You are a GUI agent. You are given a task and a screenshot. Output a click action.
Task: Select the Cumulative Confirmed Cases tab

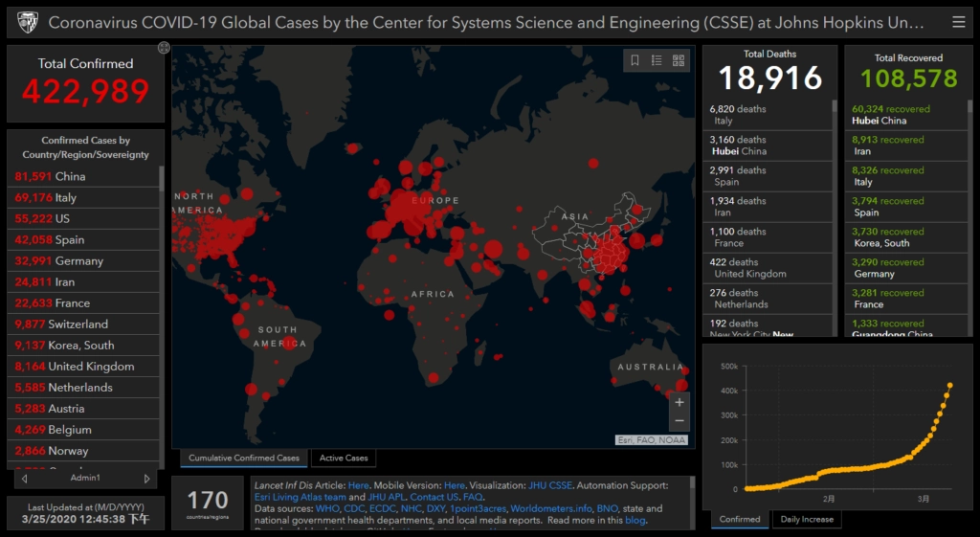(x=244, y=459)
